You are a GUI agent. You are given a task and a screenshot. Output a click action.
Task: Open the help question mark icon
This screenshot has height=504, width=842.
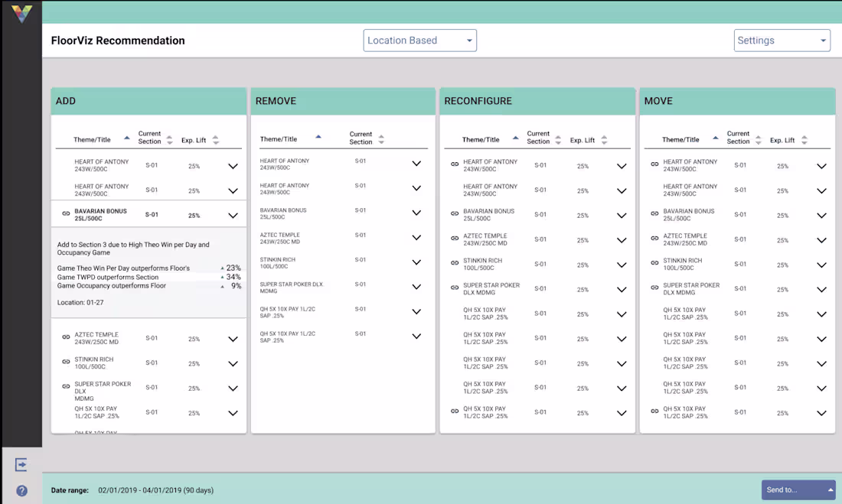tap(22, 490)
